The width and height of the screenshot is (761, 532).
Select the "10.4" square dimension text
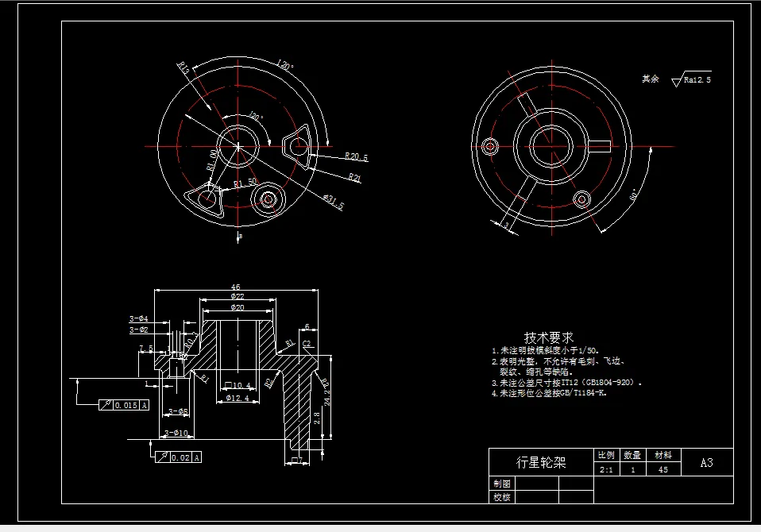click(238, 386)
